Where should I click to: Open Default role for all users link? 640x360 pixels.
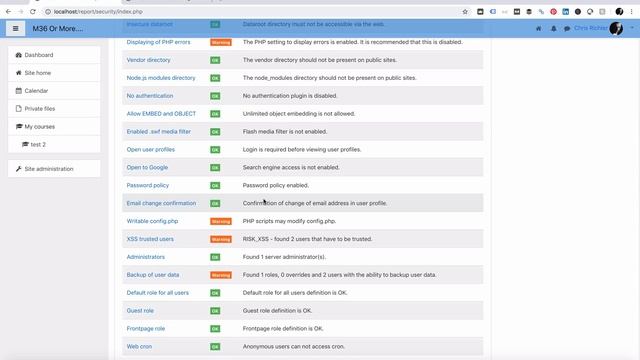click(158, 293)
